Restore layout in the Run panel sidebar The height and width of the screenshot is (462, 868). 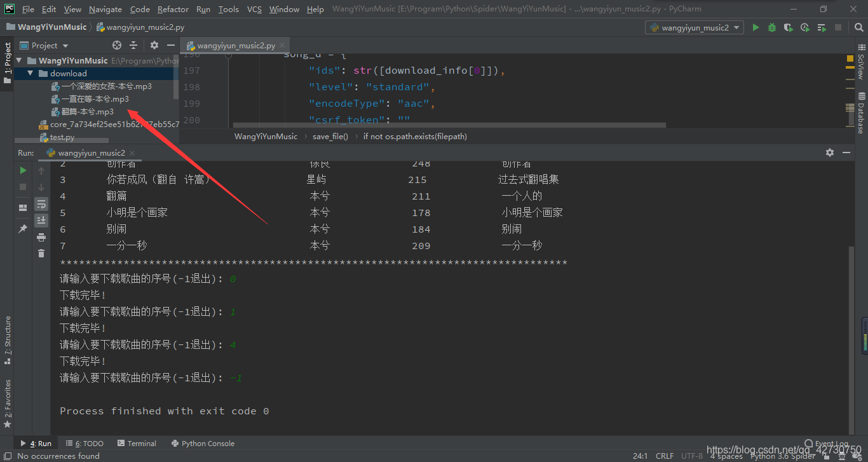[23, 207]
